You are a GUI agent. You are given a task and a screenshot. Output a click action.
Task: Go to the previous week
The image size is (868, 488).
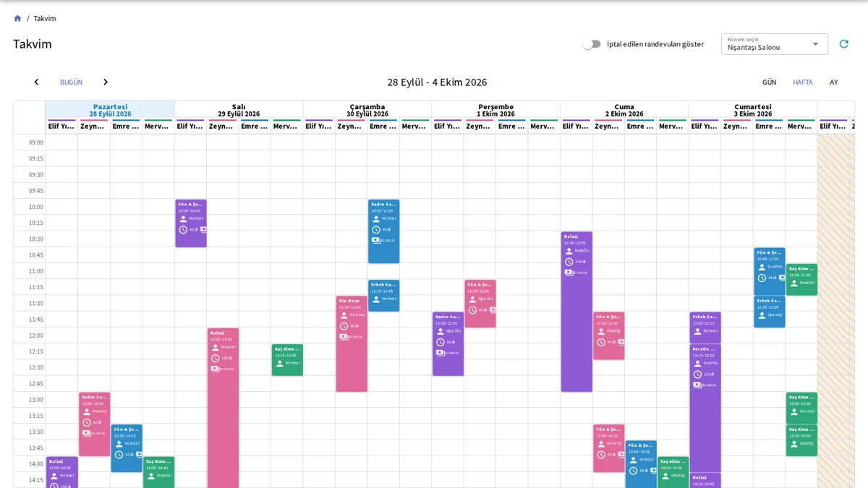36,82
